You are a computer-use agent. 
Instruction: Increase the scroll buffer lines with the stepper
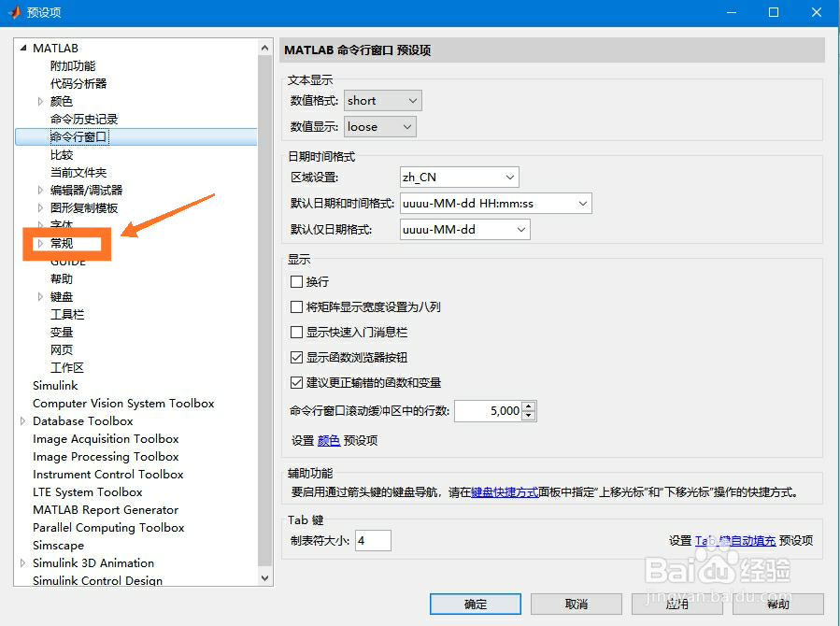528,406
